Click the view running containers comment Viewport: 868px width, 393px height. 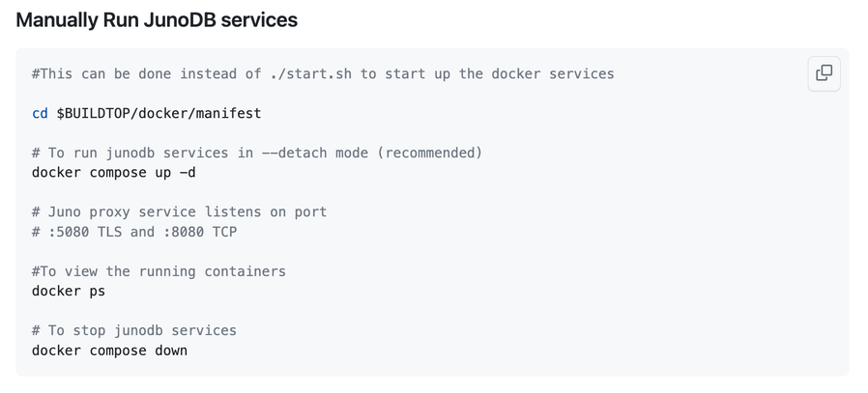point(159,271)
